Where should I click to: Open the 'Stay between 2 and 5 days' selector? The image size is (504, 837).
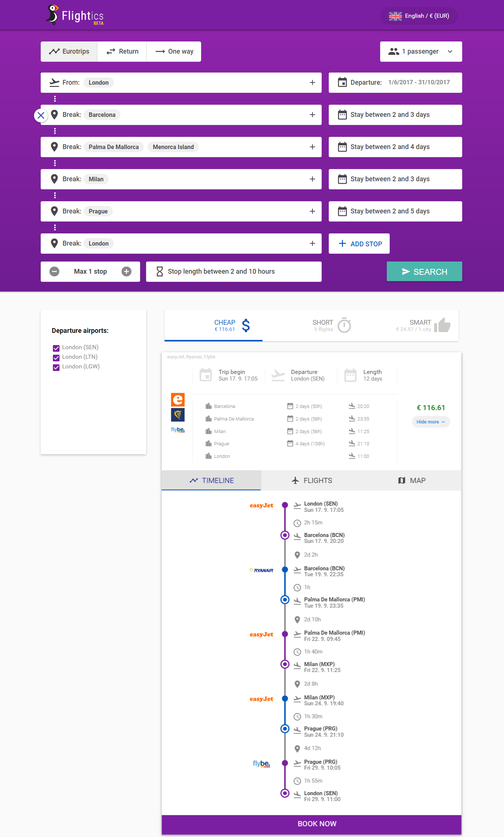pos(395,211)
